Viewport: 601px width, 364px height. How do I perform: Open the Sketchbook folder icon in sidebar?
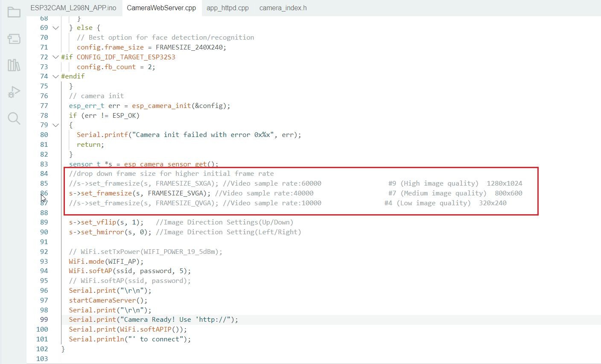tap(14, 12)
